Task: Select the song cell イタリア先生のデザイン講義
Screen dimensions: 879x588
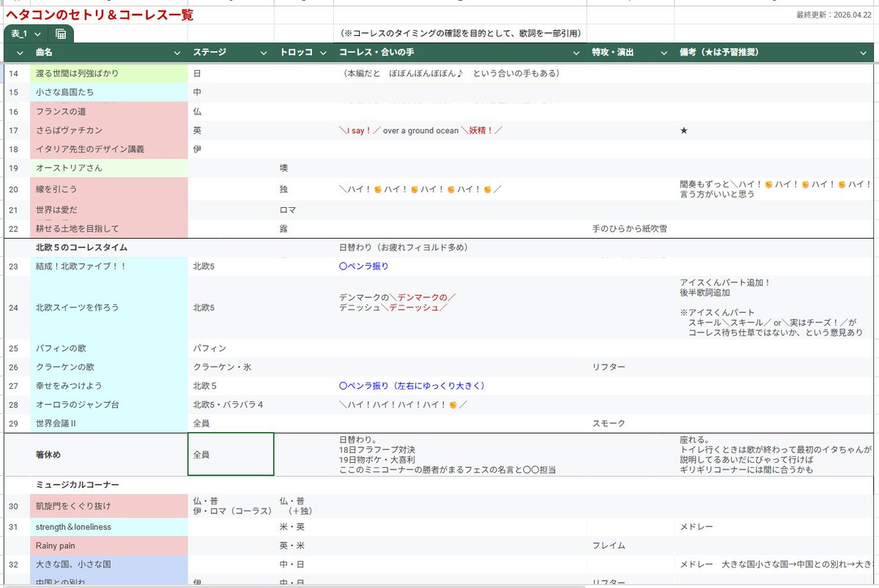Action: (x=109, y=149)
